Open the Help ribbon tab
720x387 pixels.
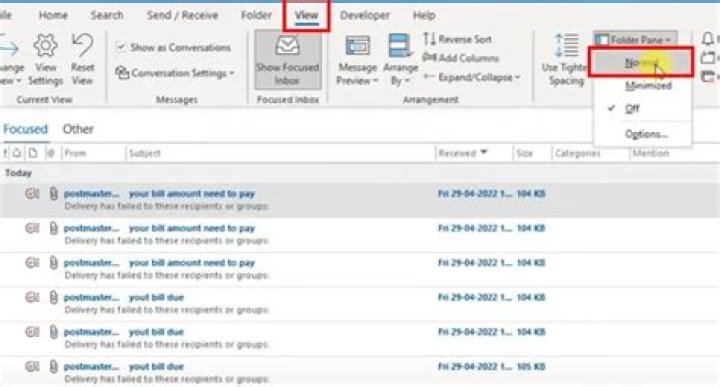(x=424, y=15)
